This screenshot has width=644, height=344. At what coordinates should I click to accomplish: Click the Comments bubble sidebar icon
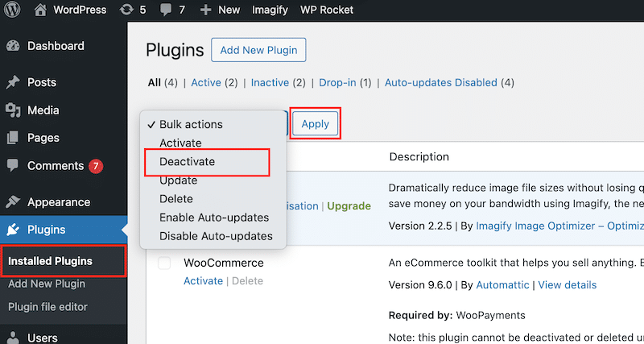point(13,166)
